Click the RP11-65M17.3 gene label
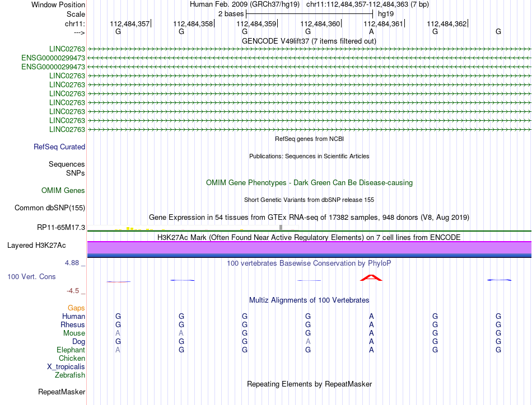Viewport: 532px width, 405px height. click(61, 228)
